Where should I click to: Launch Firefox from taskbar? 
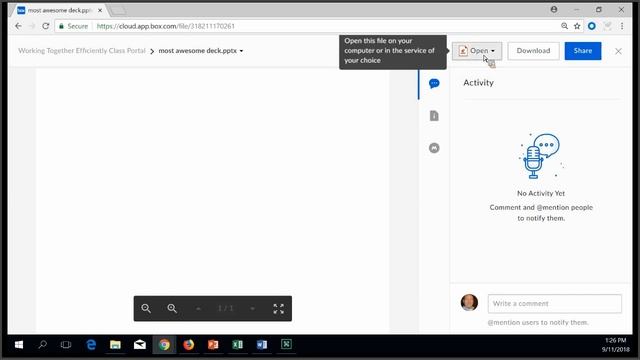click(x=189, y=345)
